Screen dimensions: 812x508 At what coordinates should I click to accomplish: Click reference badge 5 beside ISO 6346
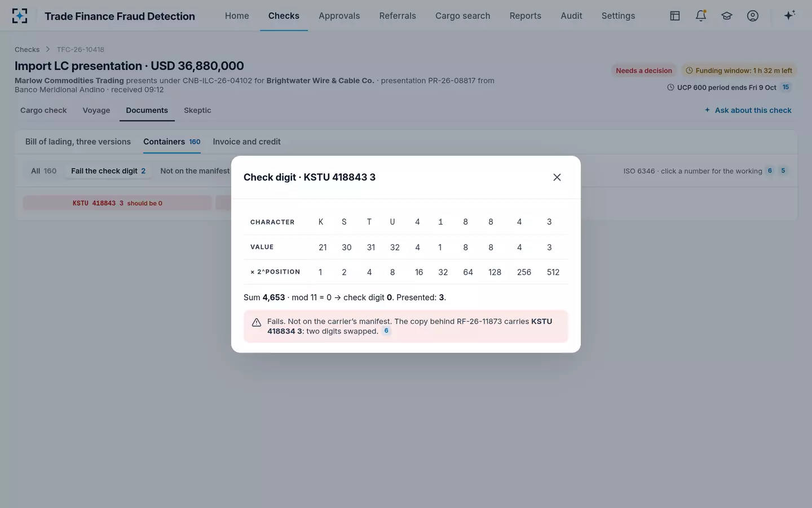point(783,170)
